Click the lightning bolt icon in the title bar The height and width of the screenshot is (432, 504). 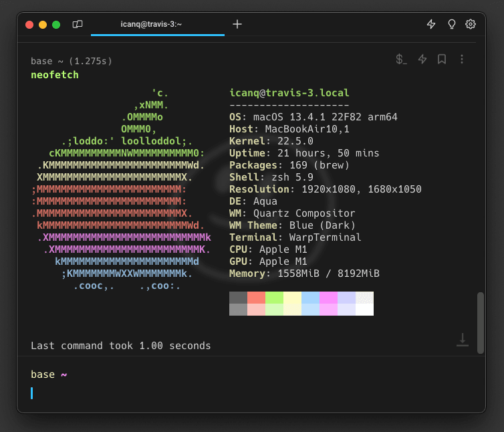pos(431,24)
